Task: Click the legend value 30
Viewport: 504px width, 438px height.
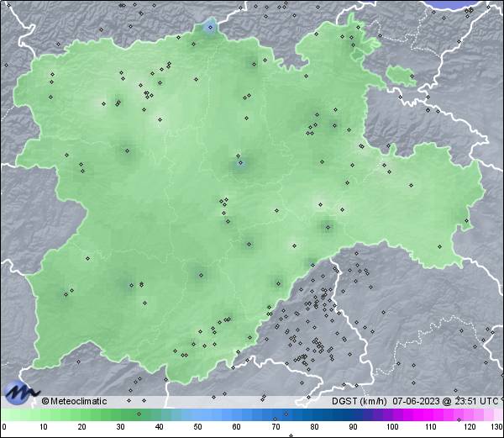Action: pyautogui.click(x=120, y=427)
